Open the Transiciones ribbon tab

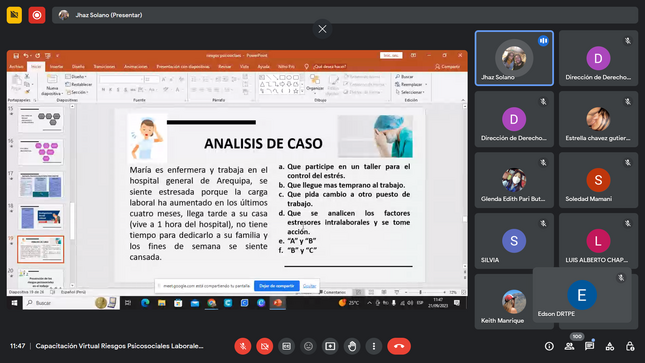[x=104, y=66]
